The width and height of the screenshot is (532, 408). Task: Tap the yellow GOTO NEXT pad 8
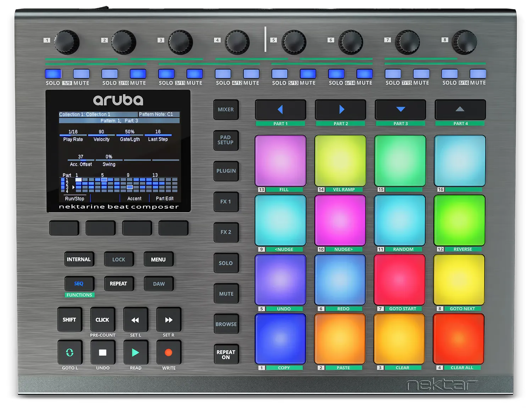click(x=459, y=280)
